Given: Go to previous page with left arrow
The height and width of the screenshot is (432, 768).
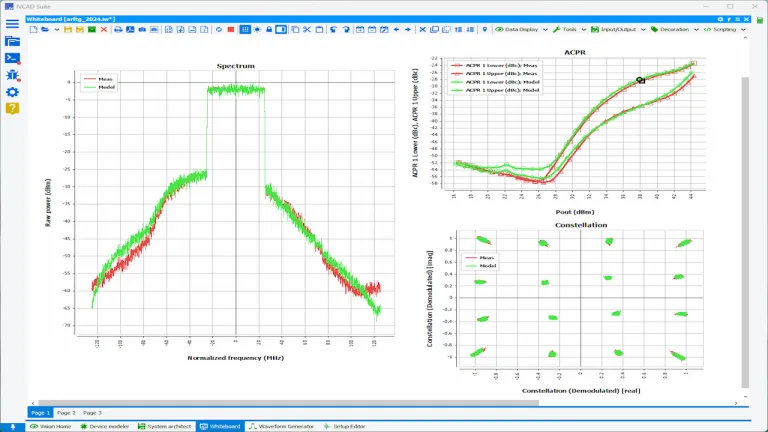Looking at the screenshot, I should tap(396, 29).
